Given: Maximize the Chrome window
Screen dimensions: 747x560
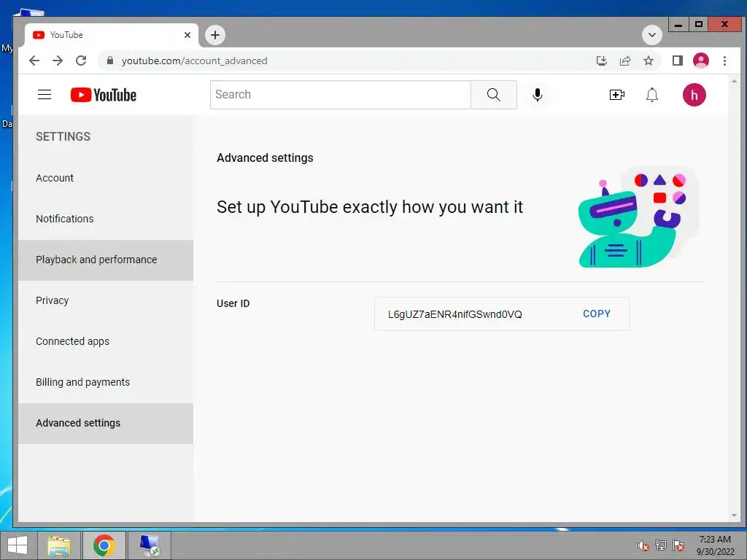Looking at the screenshot, I should [698, 24].
